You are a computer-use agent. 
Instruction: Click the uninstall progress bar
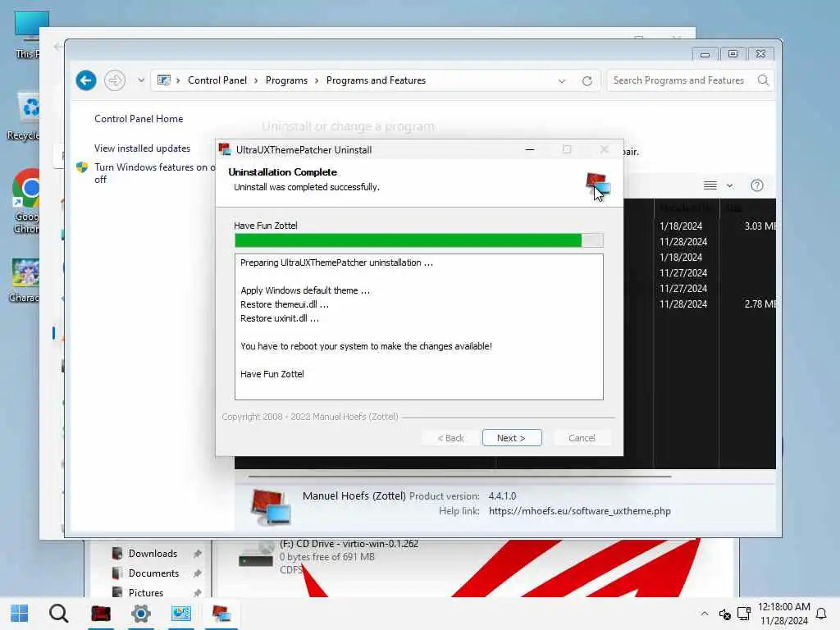pos(419,240)
